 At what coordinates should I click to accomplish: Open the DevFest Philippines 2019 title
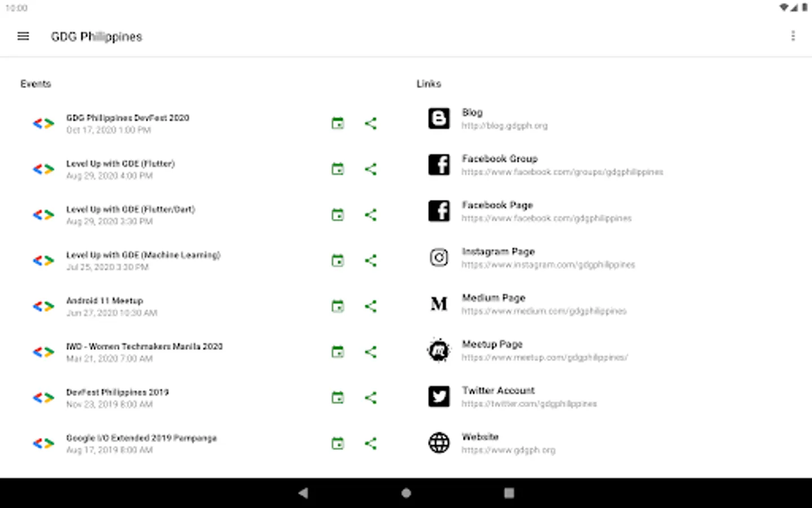pyautogui.click(x=117, y=392)
